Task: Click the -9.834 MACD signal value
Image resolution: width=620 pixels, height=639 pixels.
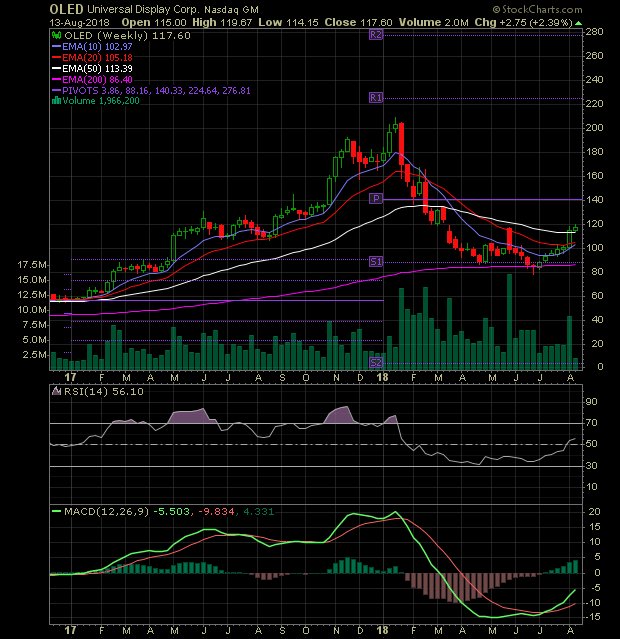Action: pos(216,511)
